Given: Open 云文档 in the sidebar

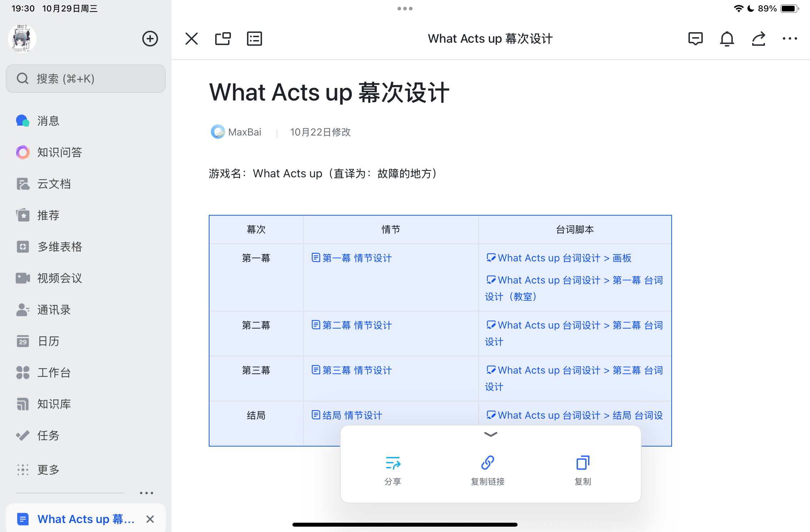Looking at the screenshot, I should tap(54, 184).
